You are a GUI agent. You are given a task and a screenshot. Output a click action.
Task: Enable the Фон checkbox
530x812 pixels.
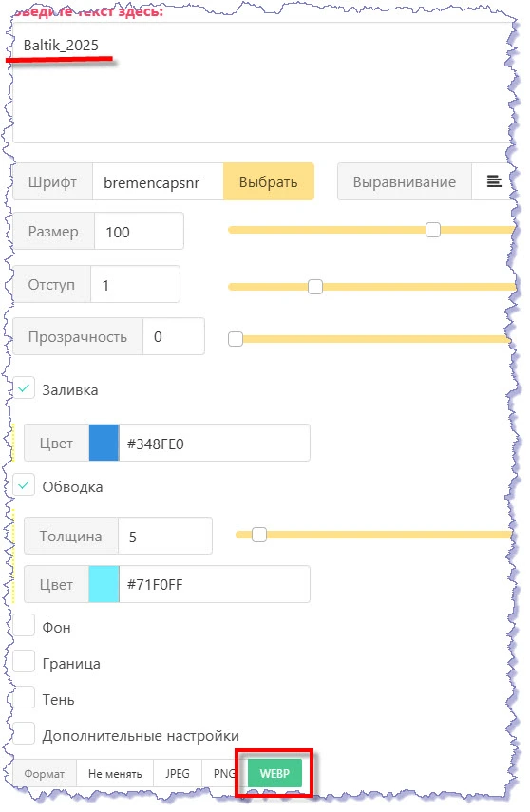24,626
